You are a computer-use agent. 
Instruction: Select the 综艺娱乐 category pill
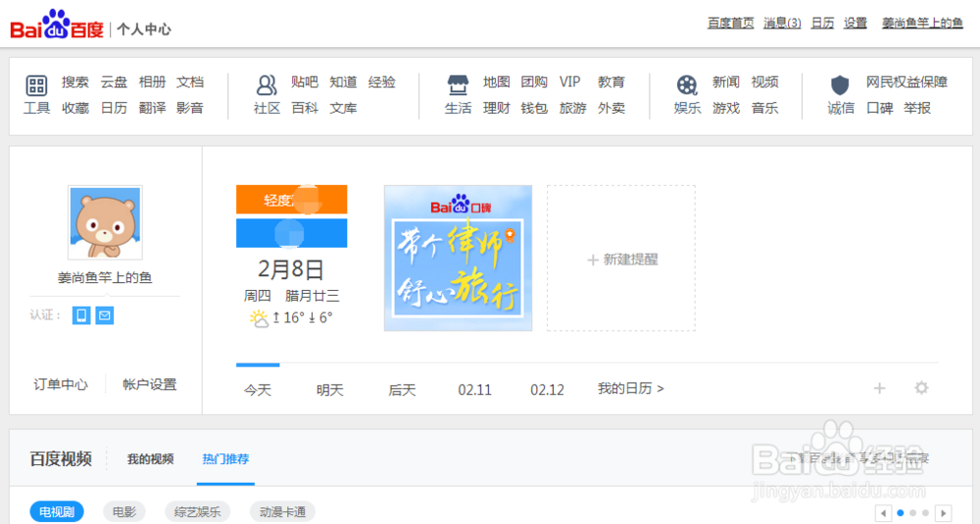pyautogui.click(x=198, y=512)
